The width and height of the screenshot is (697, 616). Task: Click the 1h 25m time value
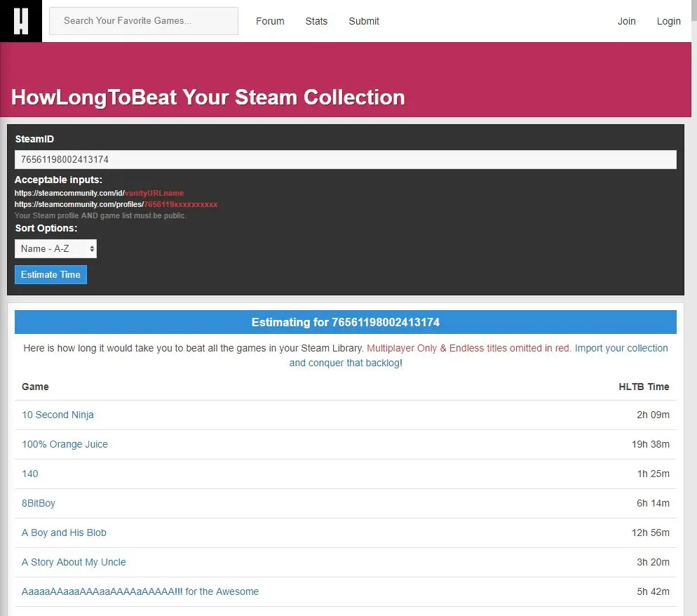click(653, 474)
